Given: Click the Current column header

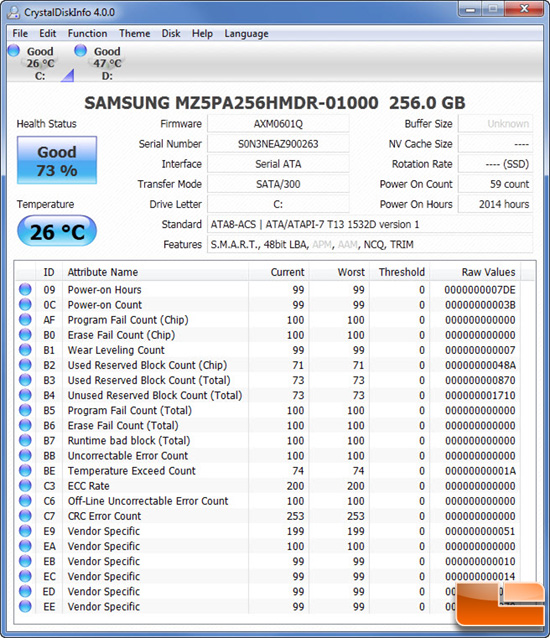Looking at the screenshot, I should [279, 272].
